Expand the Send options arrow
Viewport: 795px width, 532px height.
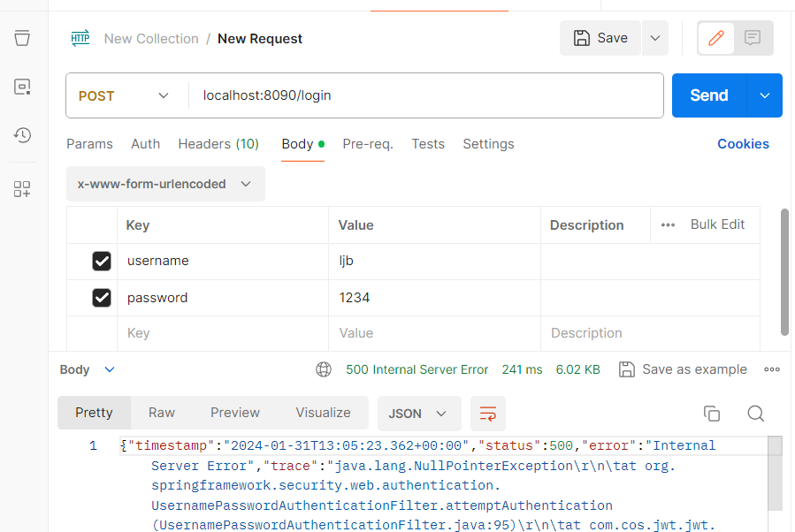765,95
